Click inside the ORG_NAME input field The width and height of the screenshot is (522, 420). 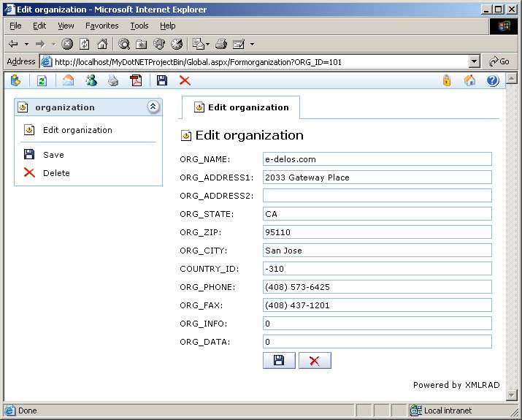[377, 159]
